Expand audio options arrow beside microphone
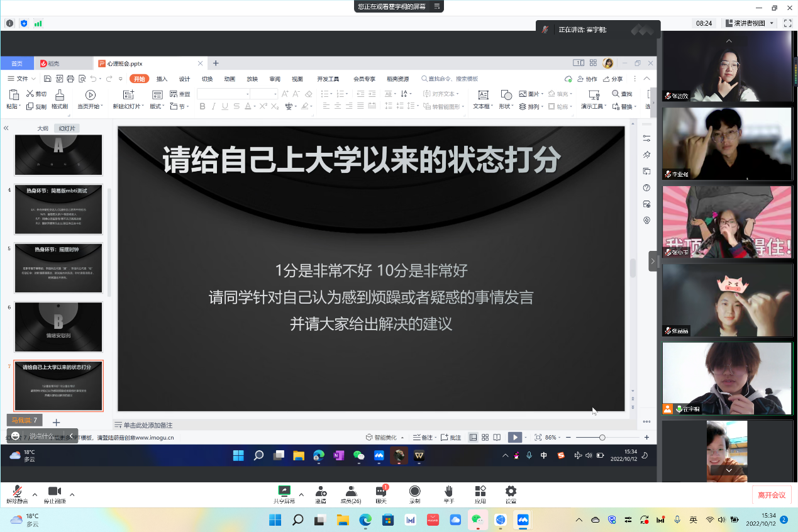 35,494
